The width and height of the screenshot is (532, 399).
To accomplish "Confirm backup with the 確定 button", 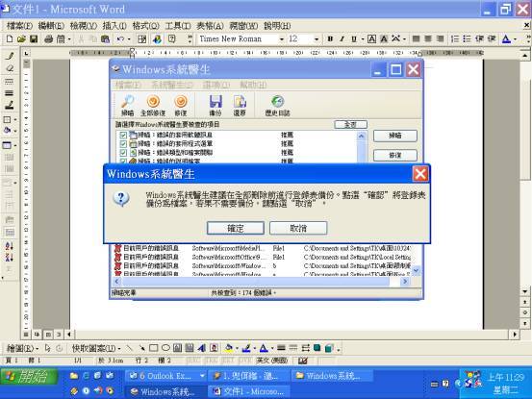I will (236, 228).
